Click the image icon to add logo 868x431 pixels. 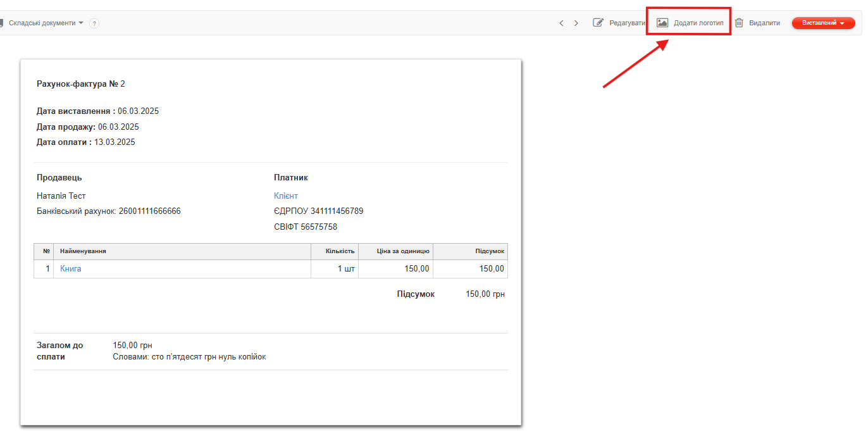click(x=662, y=23)
